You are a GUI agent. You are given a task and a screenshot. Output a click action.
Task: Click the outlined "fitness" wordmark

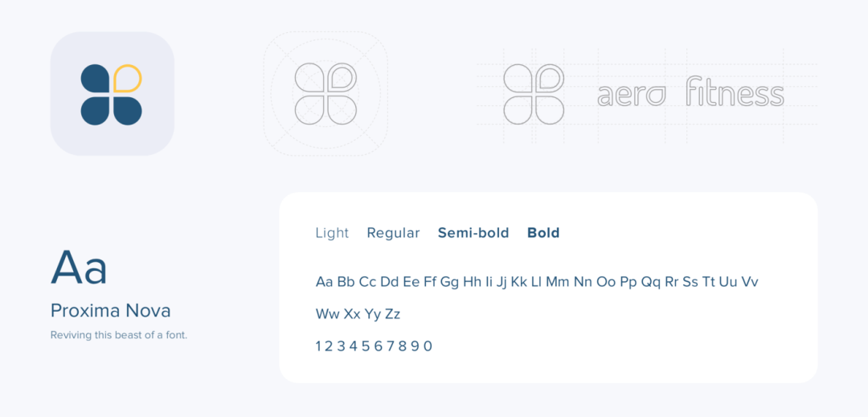coord(735,92)
